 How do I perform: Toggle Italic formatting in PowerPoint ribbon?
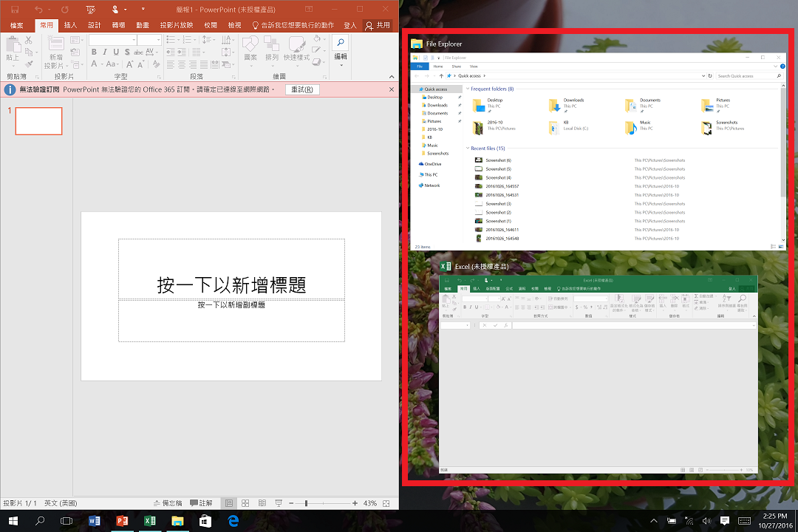coord(105,52)
